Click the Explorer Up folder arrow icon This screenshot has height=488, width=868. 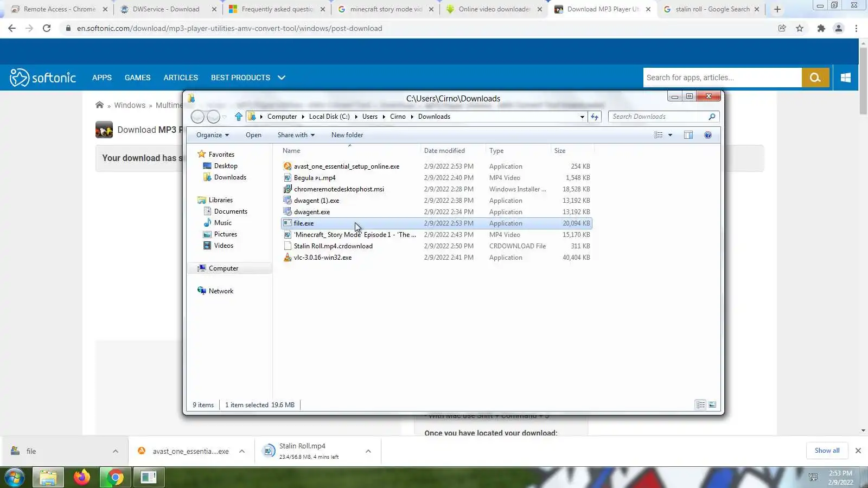point(239,117)
